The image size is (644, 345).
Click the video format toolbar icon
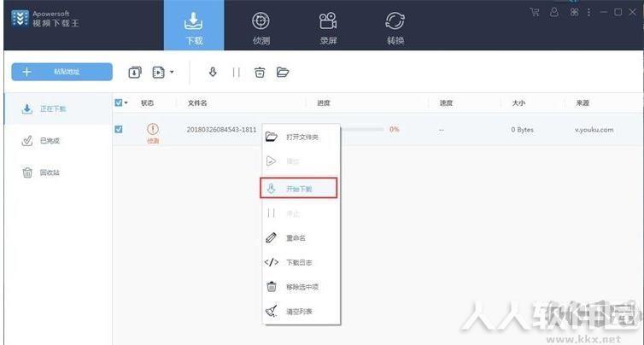(x=159, y=73)
